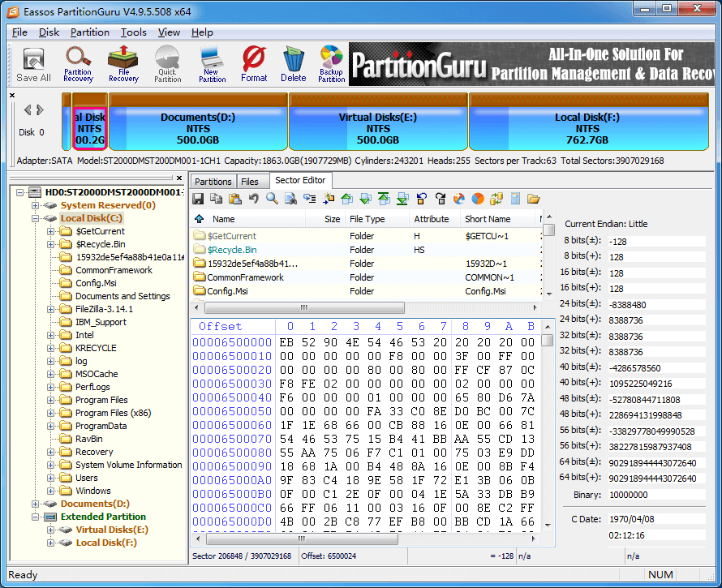
Task: Click the undo arrow in sector editor toolbar
Action: coord(253,199)
